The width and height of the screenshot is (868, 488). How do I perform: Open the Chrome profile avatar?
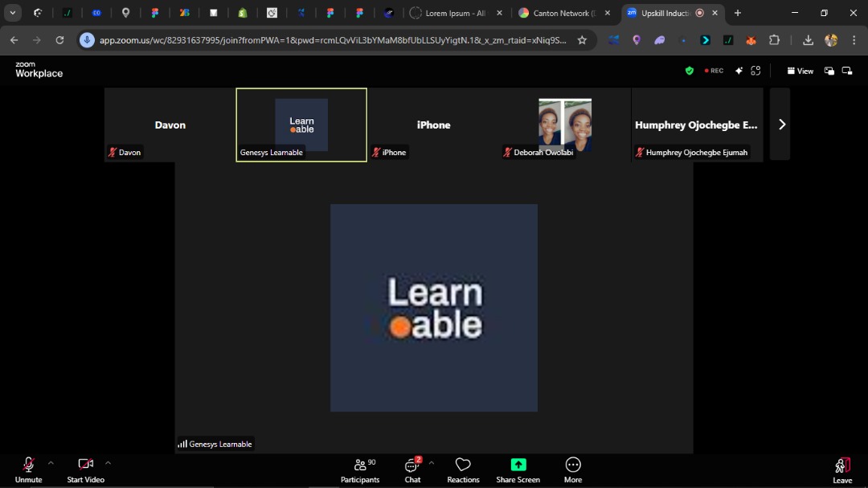(x=831, y=40)
